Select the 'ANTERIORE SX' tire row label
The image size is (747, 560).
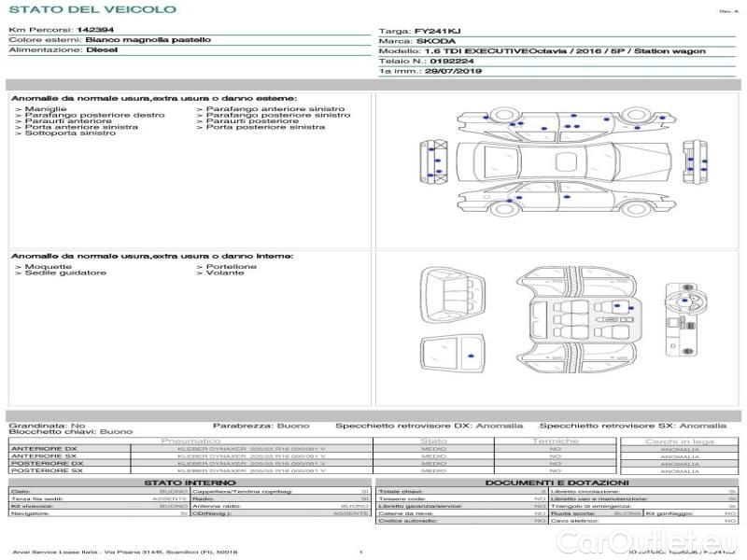click(x=44, y=456)
